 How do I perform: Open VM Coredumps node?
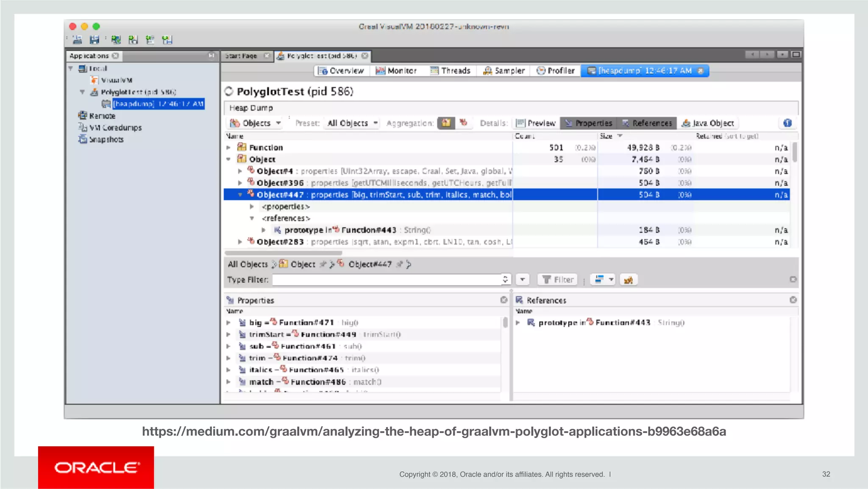pos(115,128)
